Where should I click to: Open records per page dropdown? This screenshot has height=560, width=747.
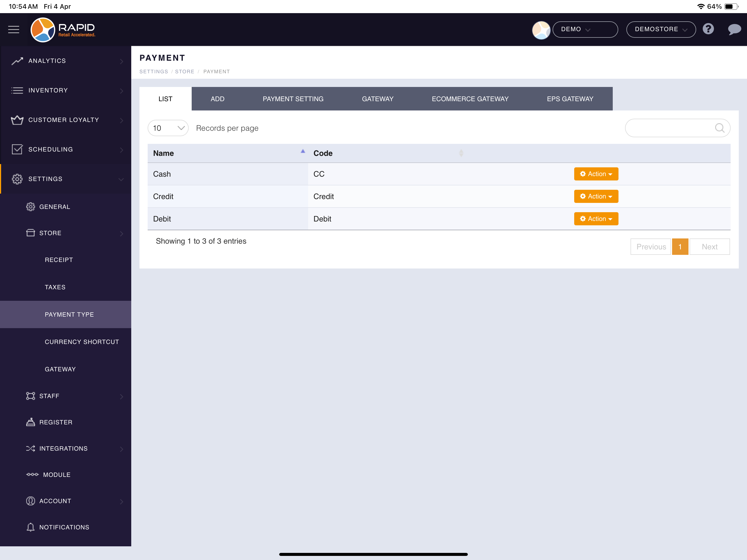point(168,128)
